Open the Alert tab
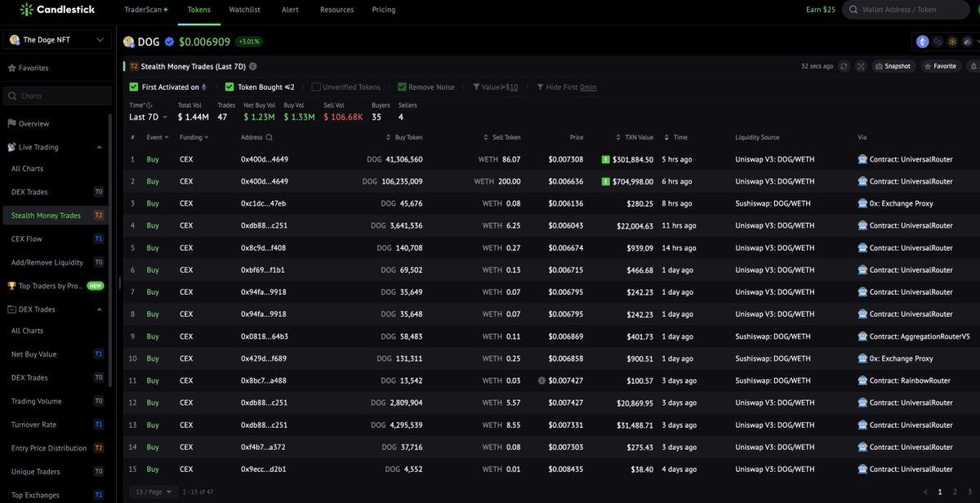 pos(290,10)
